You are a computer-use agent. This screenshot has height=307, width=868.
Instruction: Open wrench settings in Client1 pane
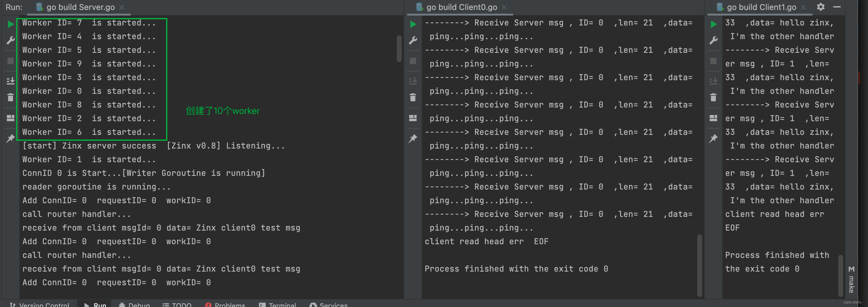pyautogui.click(x=713, y=41)
